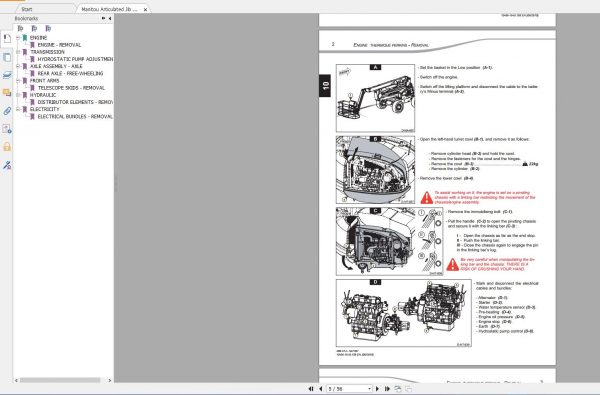
Task: Collapse the AXLE ASSEMBLY - AXLE node
Action: pos(18,66)
